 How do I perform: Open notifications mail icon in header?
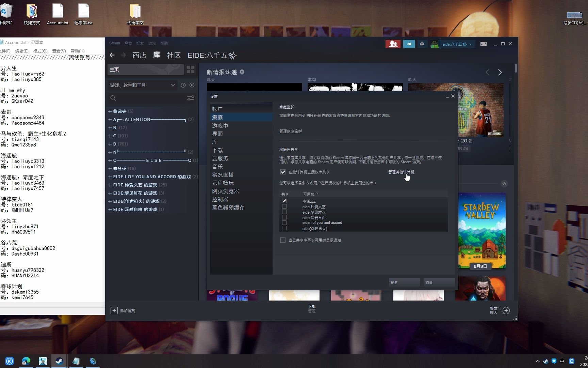(x=422, y=44)
